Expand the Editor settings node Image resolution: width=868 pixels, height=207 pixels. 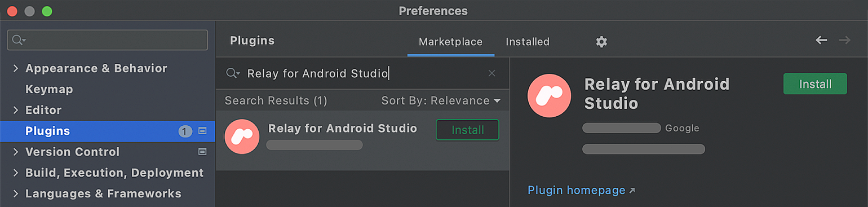[16, 110]
